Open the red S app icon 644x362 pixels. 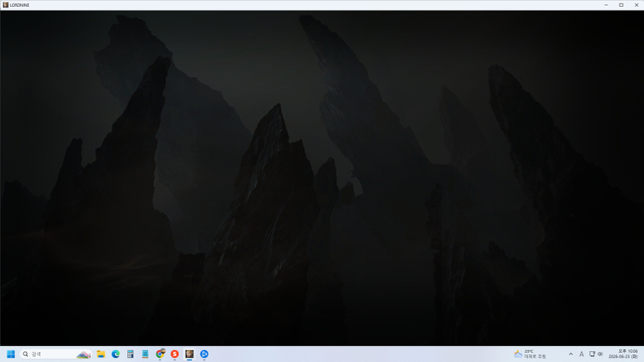[x=174, y=354]
